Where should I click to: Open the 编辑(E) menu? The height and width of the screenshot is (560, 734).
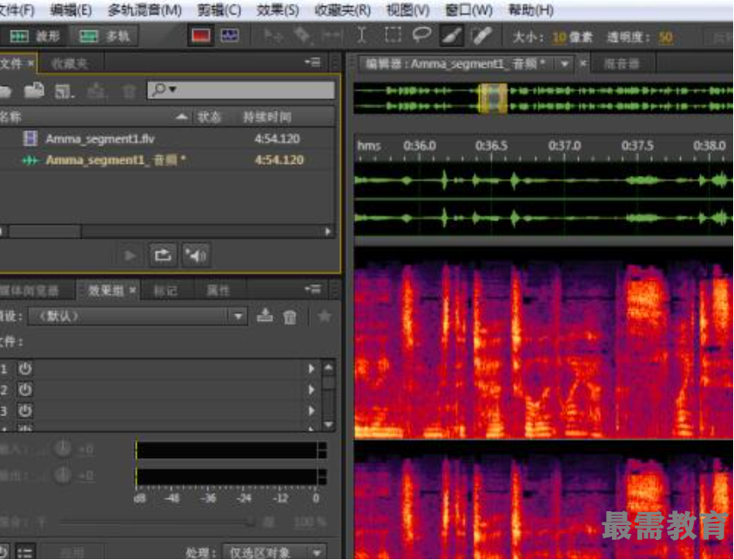71,10
